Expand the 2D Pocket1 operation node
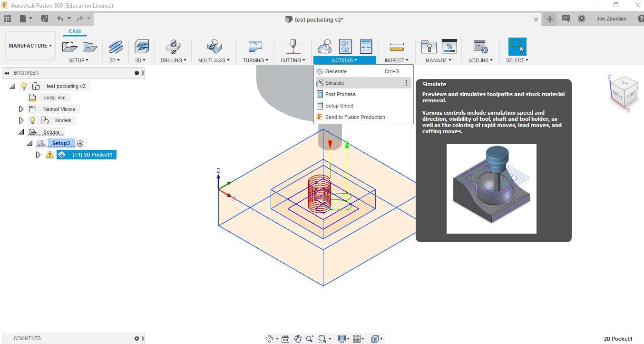Image resolution: width=644 pixels, height=344 pixels. (x=39, y=155)
